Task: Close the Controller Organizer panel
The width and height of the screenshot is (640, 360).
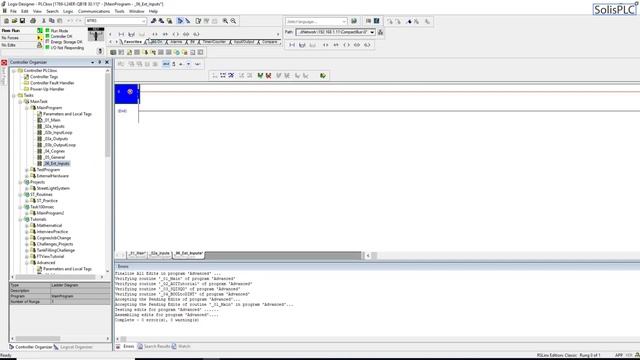Action: pos(107,62)
